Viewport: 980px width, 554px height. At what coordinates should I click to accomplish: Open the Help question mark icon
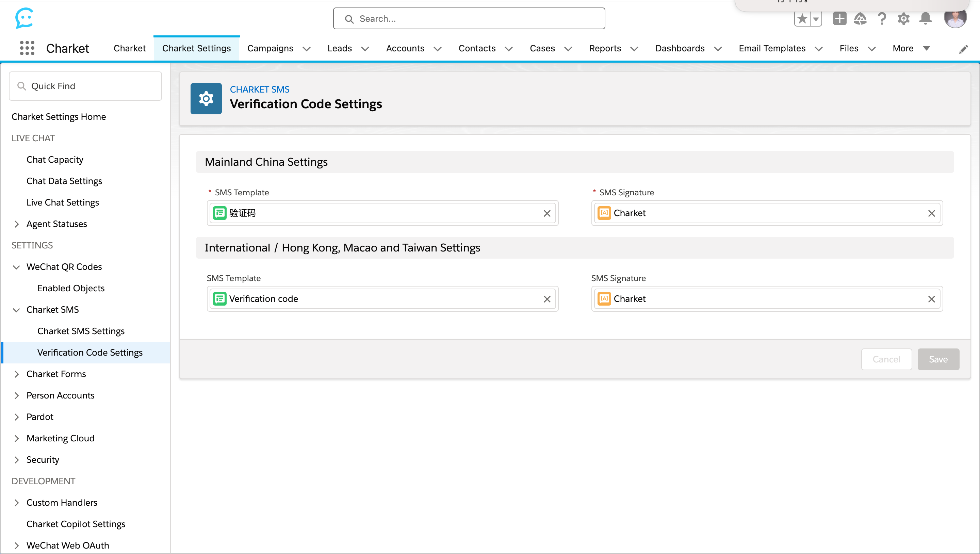tap(882, 19)
